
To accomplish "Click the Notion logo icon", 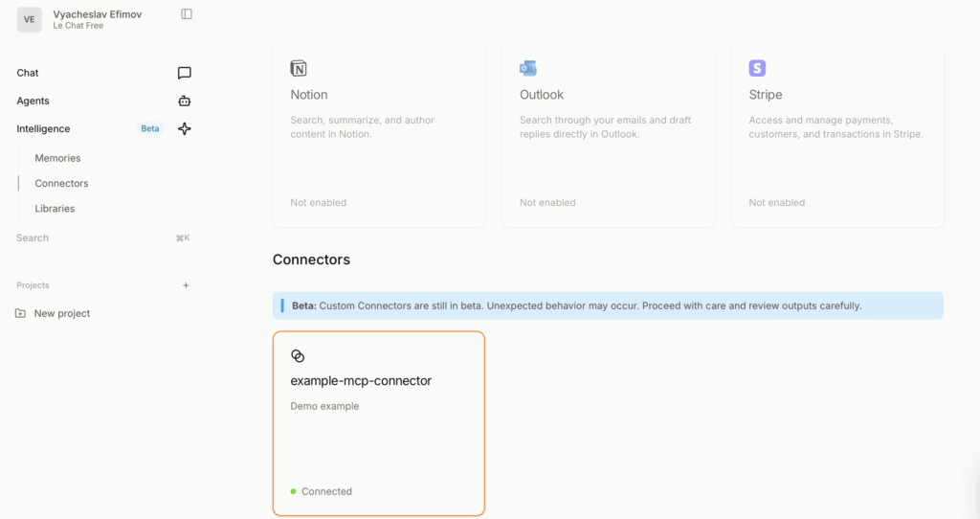I will point(299,68).
